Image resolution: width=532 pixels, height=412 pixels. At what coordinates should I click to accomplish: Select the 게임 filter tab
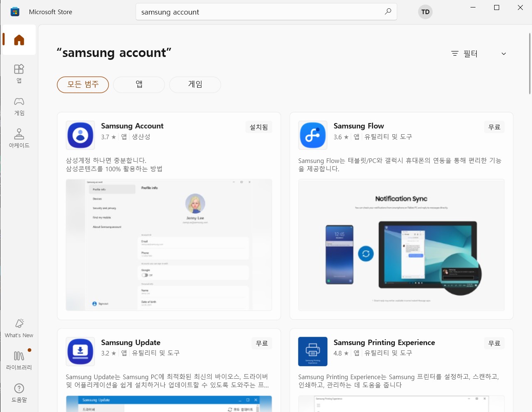[195, 84]
